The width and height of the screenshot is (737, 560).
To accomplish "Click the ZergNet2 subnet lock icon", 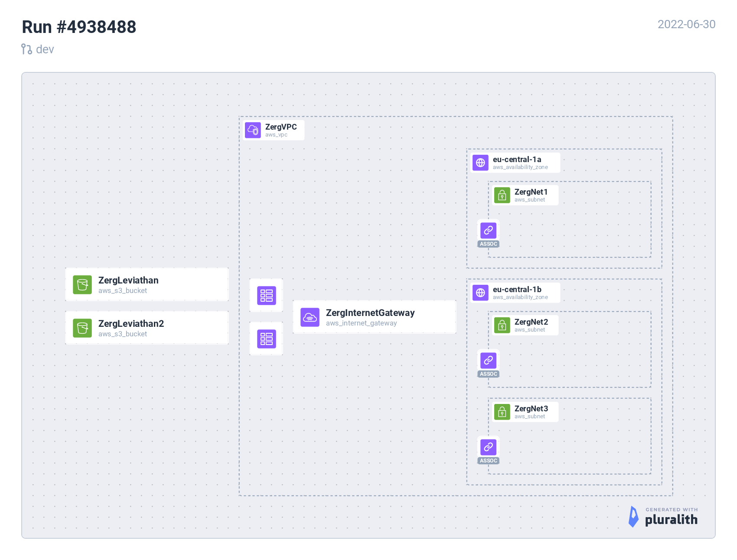I will coord(502,325).
